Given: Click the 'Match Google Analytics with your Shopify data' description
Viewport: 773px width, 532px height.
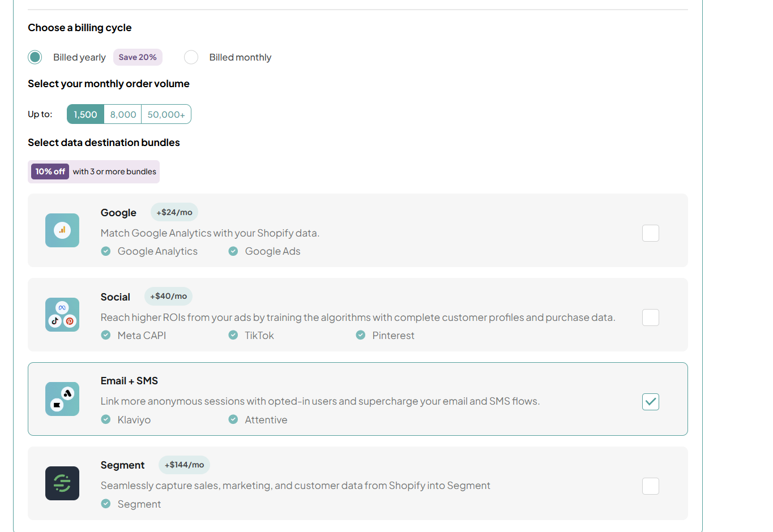Looking at the screenshot, I should pyautogui.click(x=210, y=233).
